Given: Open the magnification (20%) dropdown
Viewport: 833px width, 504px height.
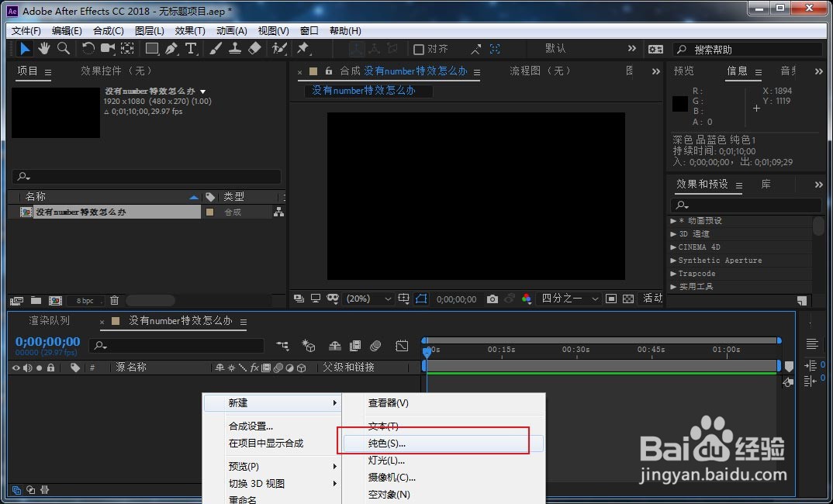Looking at the screenshot, I should click(x=367, y=299).
